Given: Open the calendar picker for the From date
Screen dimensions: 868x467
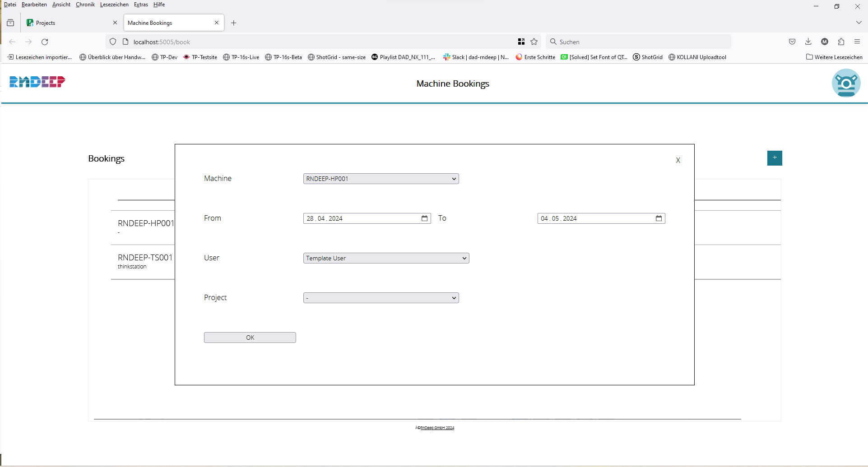Looking at the screenshot, I should pyautogui.click(x=424, y=218).
